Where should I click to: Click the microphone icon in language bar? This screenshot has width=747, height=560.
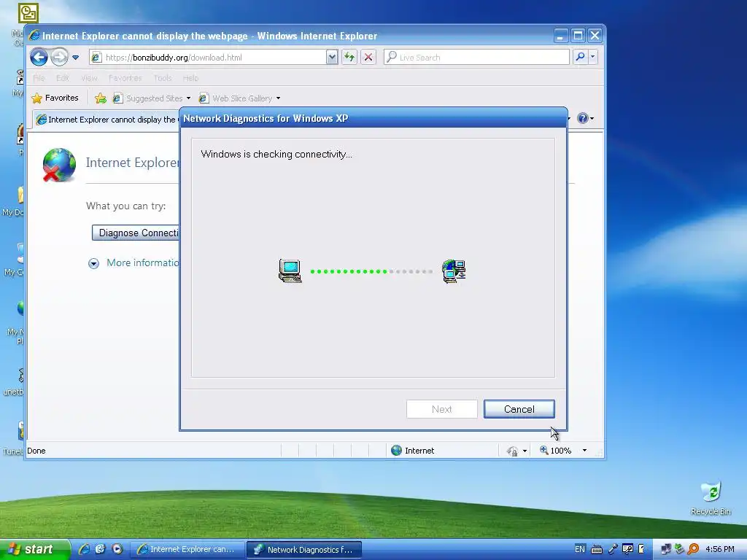[613, 550]
